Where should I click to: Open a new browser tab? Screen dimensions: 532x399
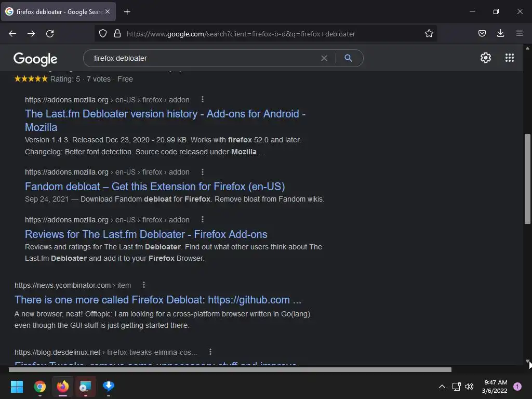tap(127, 12)
